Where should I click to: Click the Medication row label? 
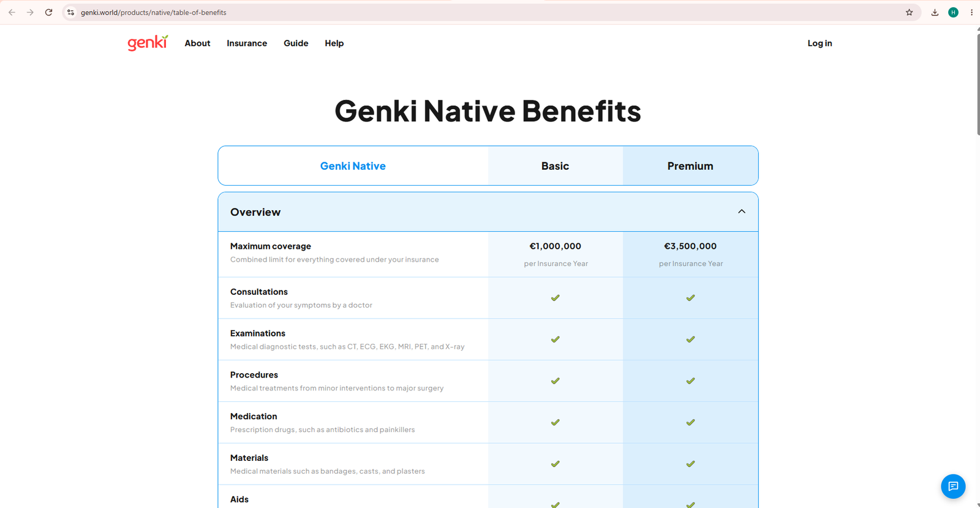(254, 417)
